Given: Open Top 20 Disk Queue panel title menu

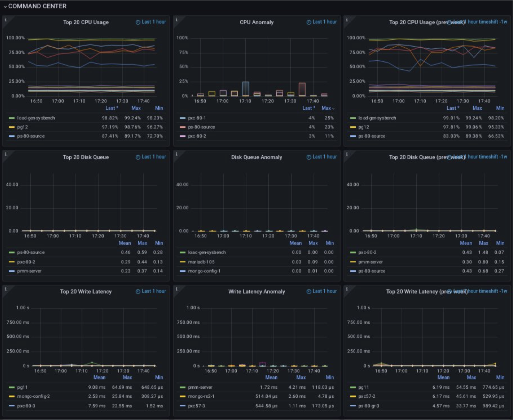Looking at the screenshot, I should pos(86,157).
